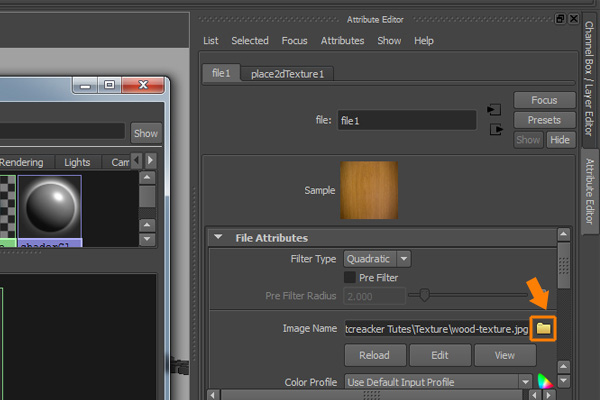Switch to the place2dTexture1 tab

(x=292, y=73)
